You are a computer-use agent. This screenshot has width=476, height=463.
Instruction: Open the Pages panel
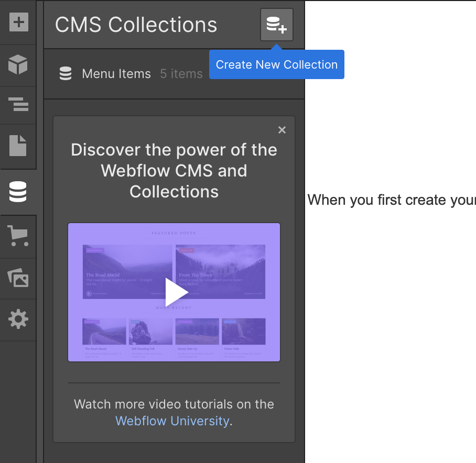18,146
